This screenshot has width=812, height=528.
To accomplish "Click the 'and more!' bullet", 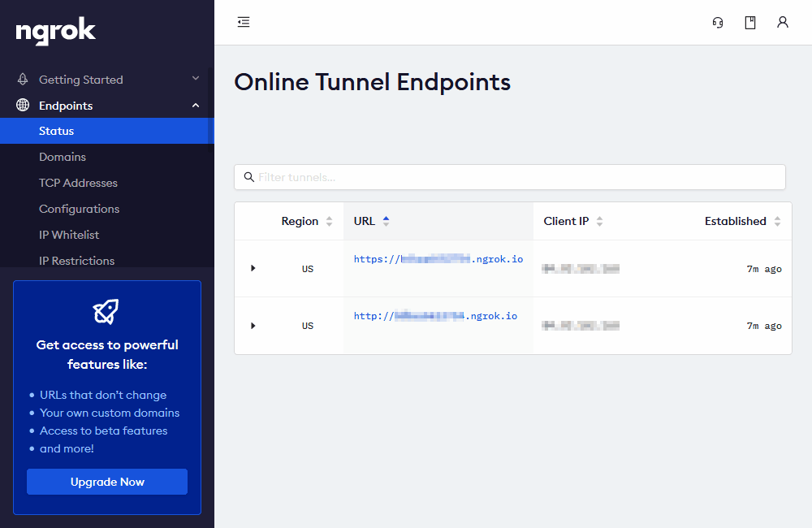I will pos(67,448).
